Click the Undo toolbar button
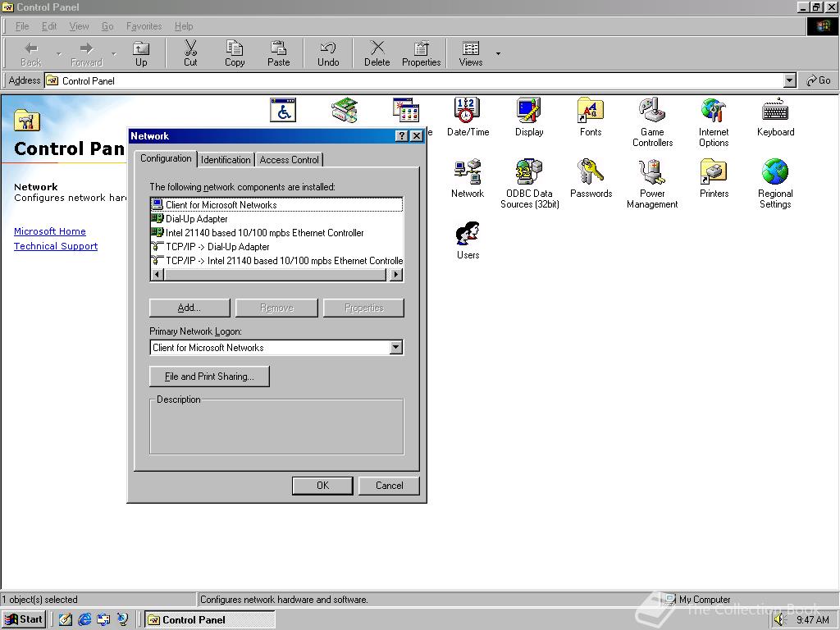The width and height of the screenshot is (840, 630). 328,53
